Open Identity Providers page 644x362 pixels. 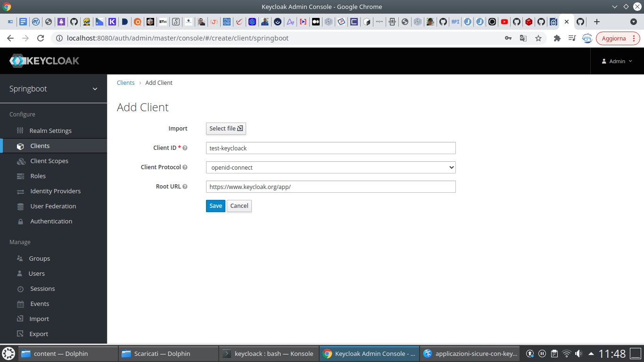coord(55,191)
